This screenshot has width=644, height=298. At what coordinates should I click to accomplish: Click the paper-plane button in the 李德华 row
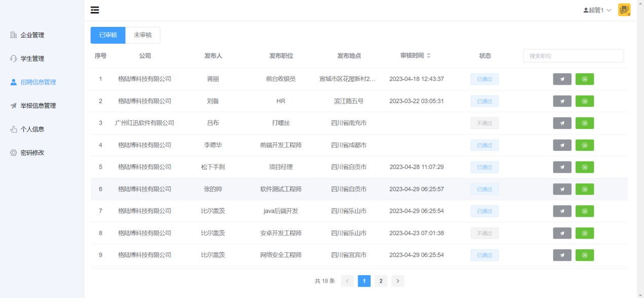click(x=562, y=145)
